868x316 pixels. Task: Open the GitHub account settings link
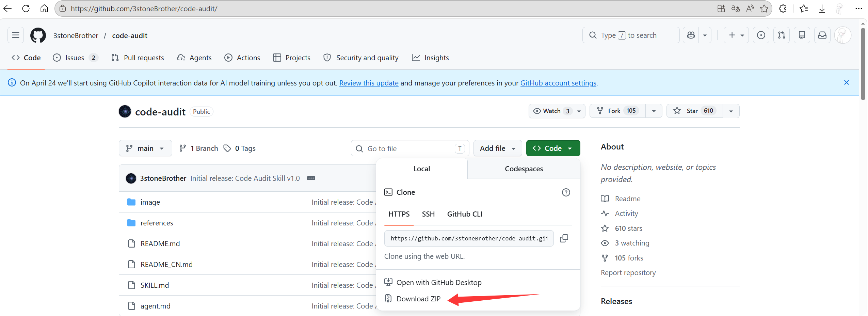point(558,83)
